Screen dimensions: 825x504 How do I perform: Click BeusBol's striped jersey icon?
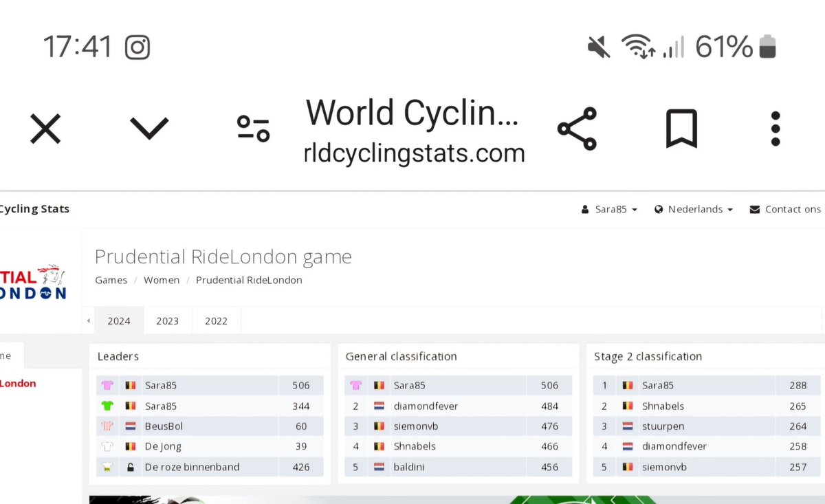pos(107,426)
